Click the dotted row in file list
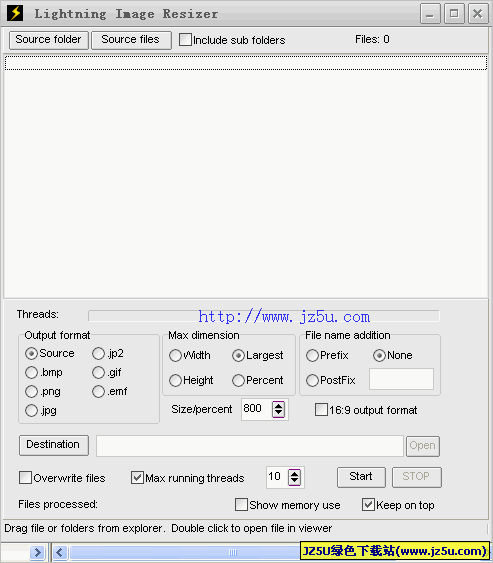The height and width of the screenshot is (563, 493). pyautogui.click(x=246, y=63)
